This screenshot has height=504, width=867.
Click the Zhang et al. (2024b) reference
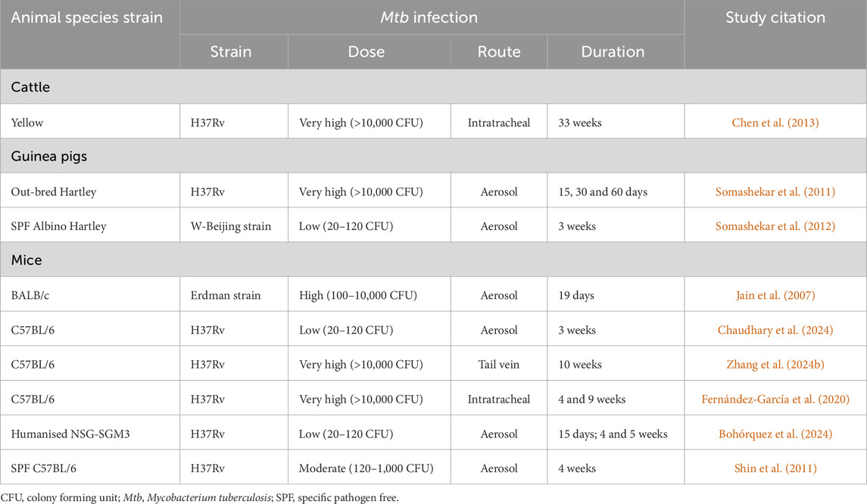pos(775,365)
